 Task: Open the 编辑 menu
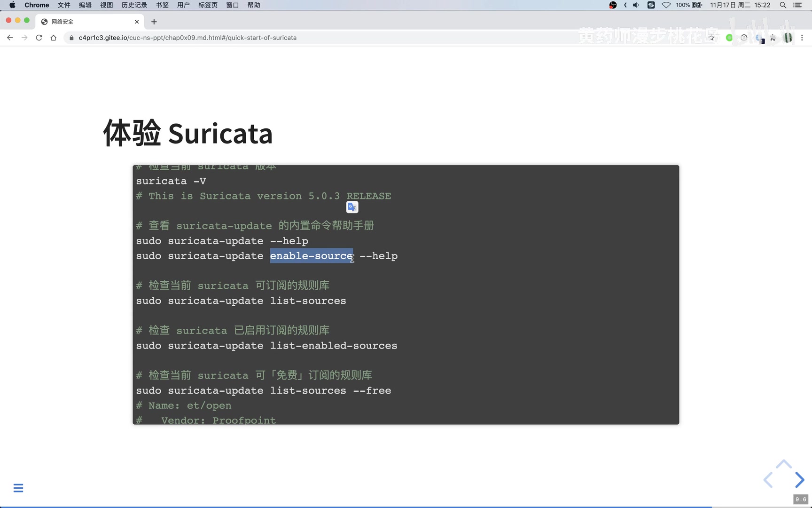(85, 5)
